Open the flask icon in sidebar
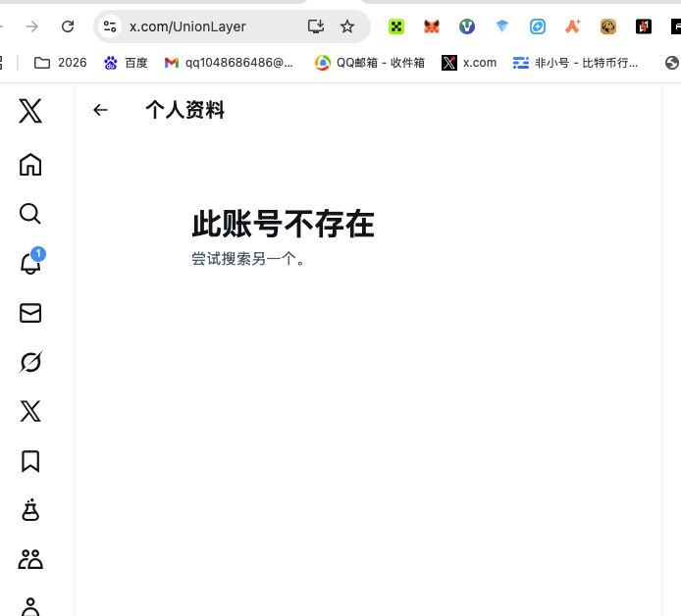681x616 pixels. point(30,510)
